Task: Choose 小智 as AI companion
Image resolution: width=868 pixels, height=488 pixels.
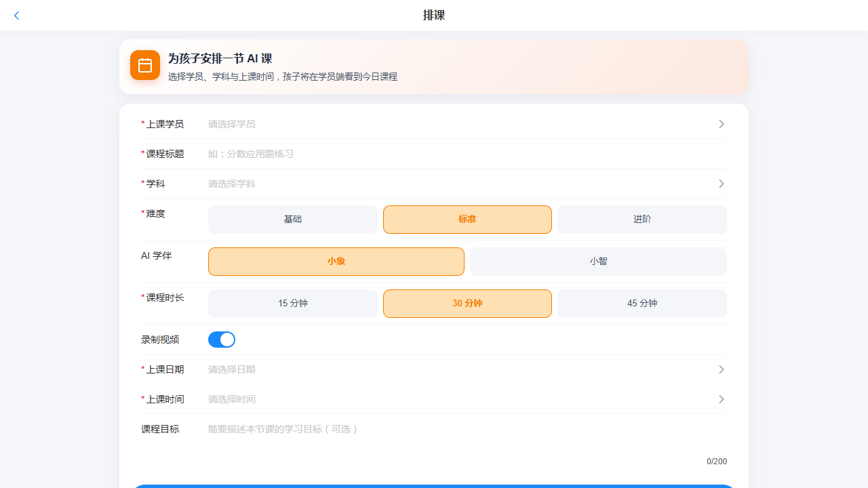Action: click(x=598, y=262)
